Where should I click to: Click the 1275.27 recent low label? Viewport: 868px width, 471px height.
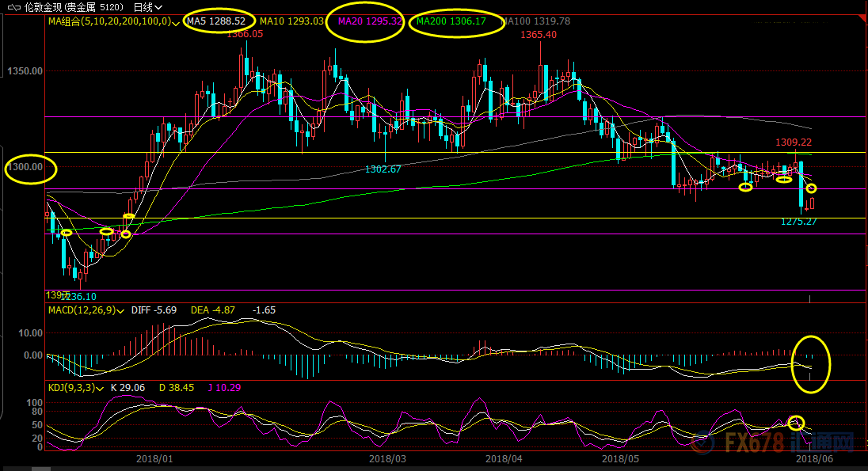click(x=800, y=222)
